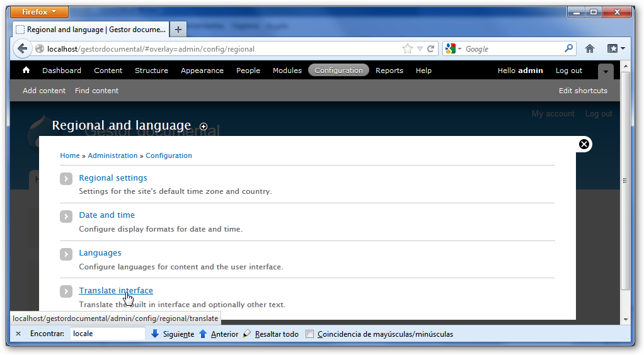The width and height of the screenshot is (644, 355).
Task: Click the Encontrar search text field
Action: click(107, 334)
